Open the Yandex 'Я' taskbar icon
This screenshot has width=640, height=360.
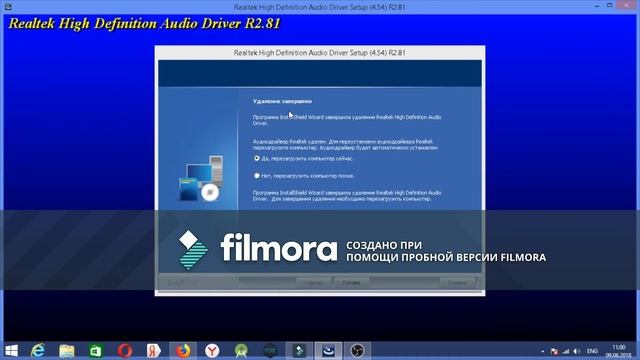click(x=154, y=351)
